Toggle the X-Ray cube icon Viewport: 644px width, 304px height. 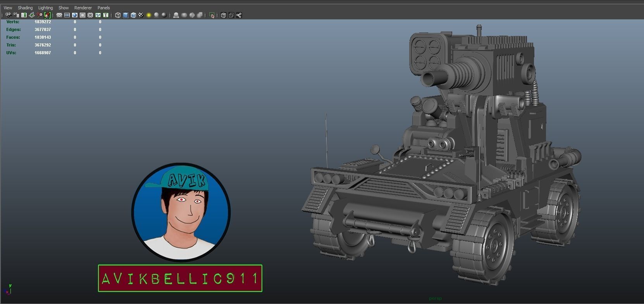[223, 15]
